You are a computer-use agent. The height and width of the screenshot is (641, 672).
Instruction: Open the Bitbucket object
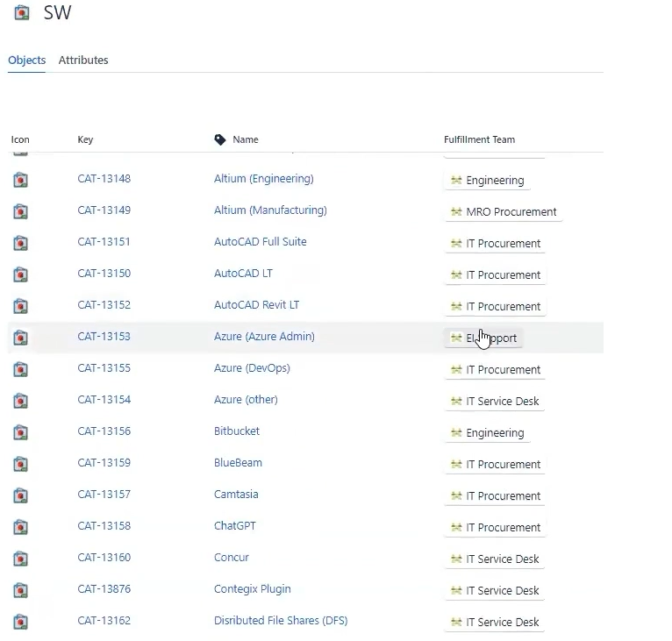(237, 431)
